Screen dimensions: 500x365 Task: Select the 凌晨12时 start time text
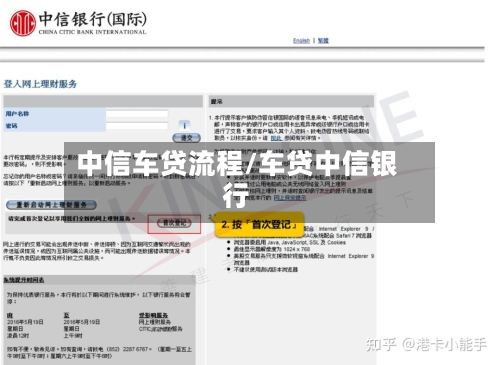pos(18,336)
